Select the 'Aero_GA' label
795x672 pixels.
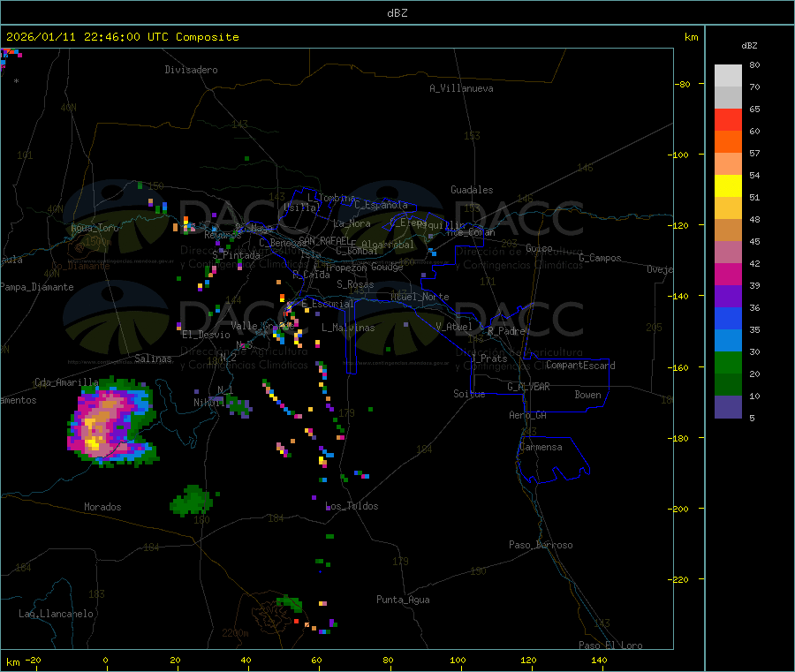click(x=528, y=415)
